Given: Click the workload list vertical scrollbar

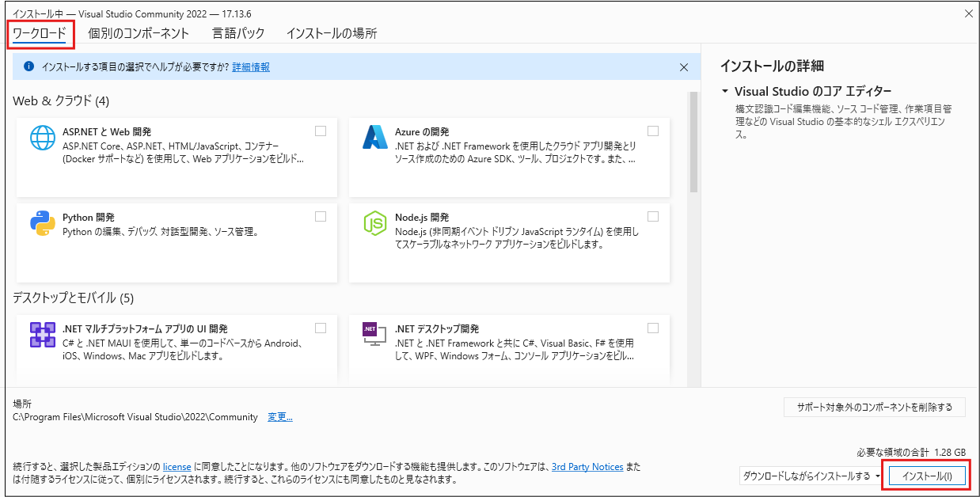Looking at the screenshot, I should point(693,142).
